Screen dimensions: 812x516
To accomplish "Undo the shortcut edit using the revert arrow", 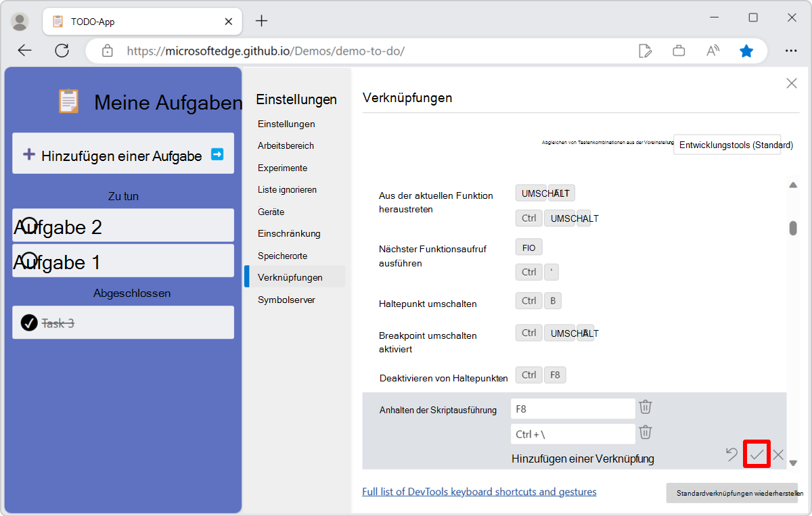I will coord(731,454).
